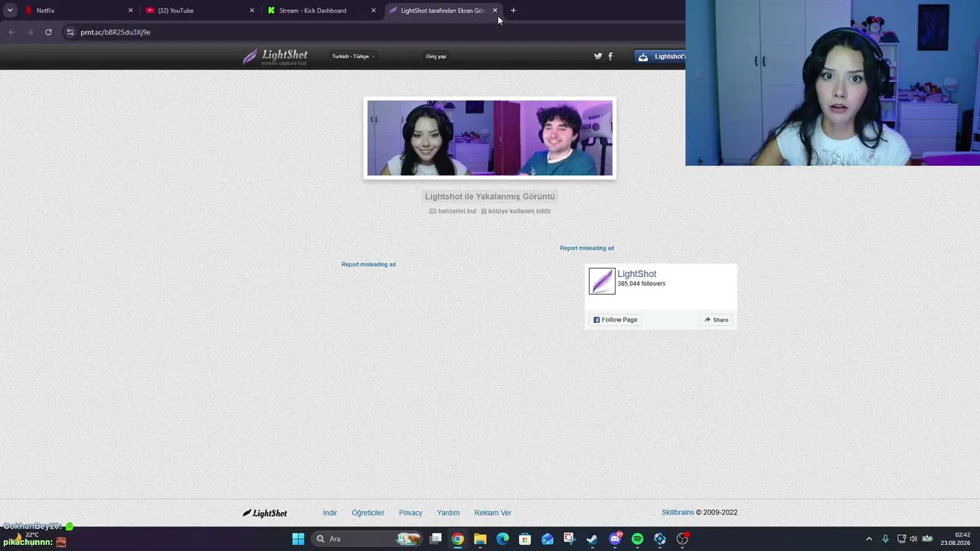Click the Lightshot ile Yakalanmış Görüntü caption
The height and width of the screenshot is (551, 980).
(x=490, y=197)
